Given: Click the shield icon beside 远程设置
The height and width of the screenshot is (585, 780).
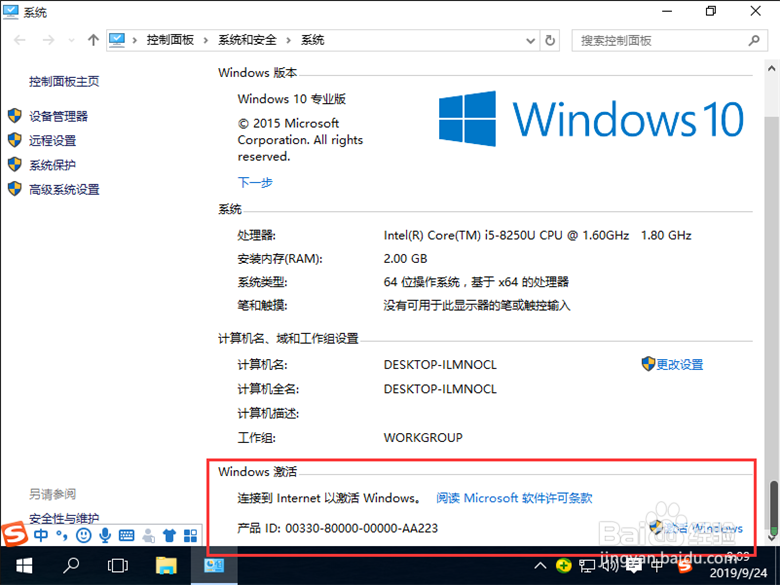Looking at the screenshot, I should tap(15, 140).
